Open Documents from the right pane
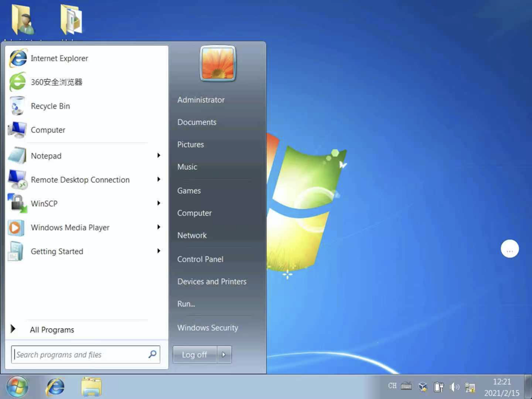Screen dimensions: 532x399 pyautogui.click(x=197, y=122)
